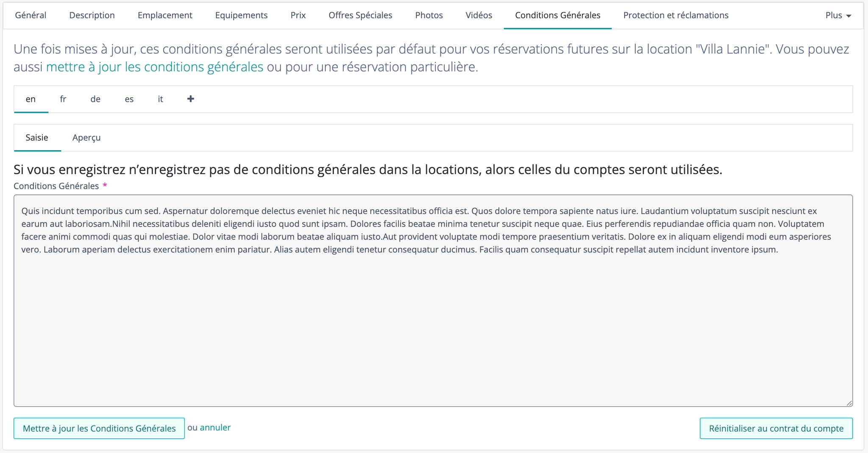Select the Conditions Générales tab
This screenshot has height=453, width=868.
(x=558, y=15)
